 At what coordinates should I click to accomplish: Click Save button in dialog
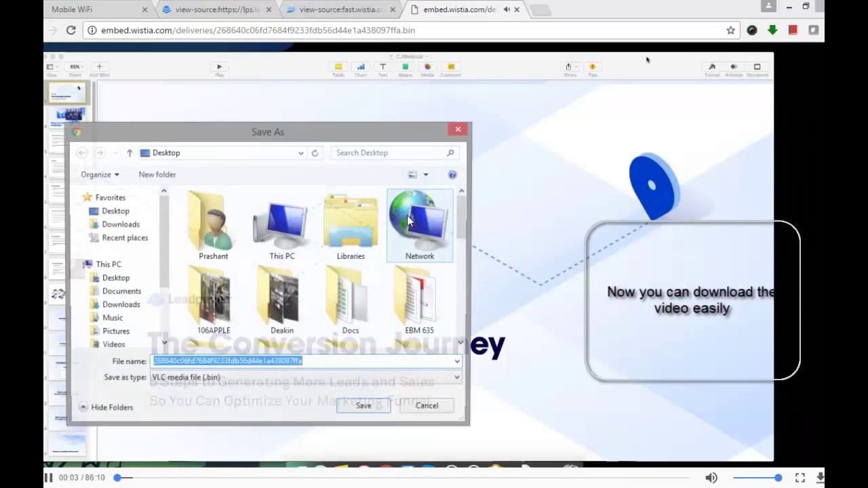click(363, 405)
